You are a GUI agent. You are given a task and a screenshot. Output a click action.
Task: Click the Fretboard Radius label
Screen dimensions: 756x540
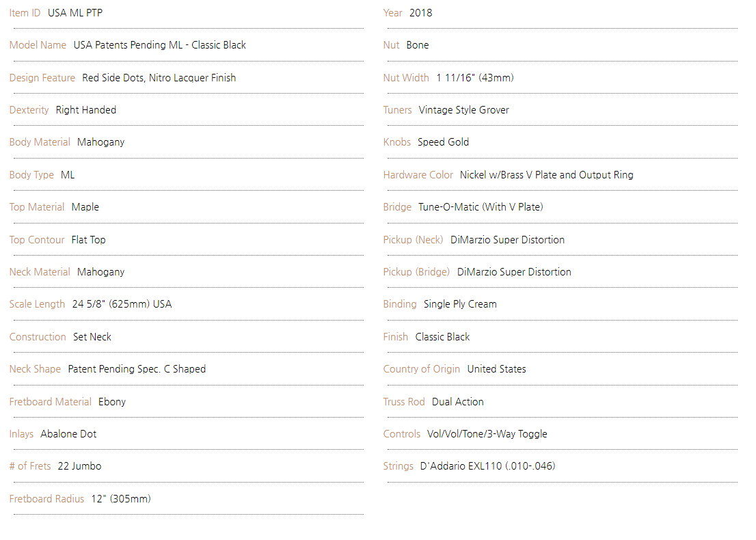click(x=46, y=498)
